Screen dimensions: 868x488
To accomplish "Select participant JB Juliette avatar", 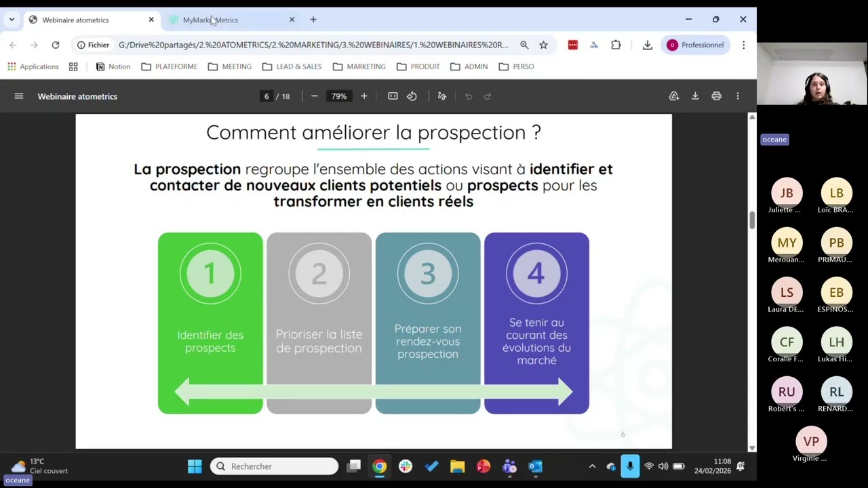I will (787, 193).
